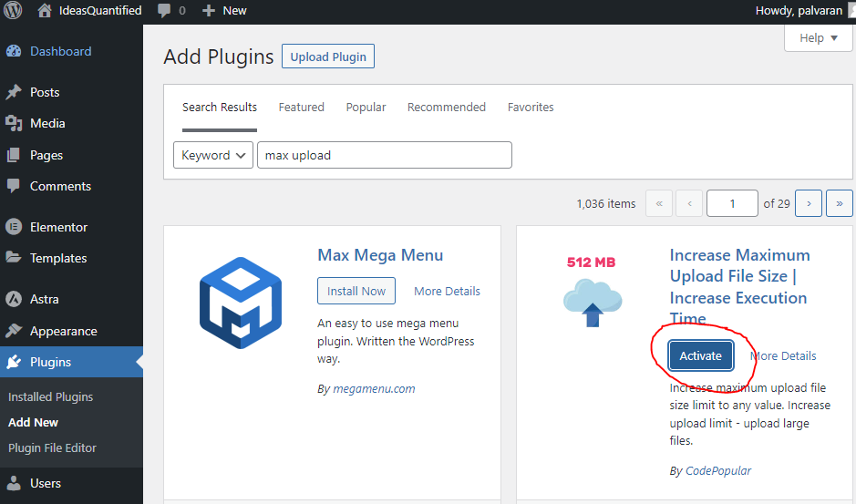Open More Details for Max Mega Menu
The image size is (856, 504).
click(447, 291)
